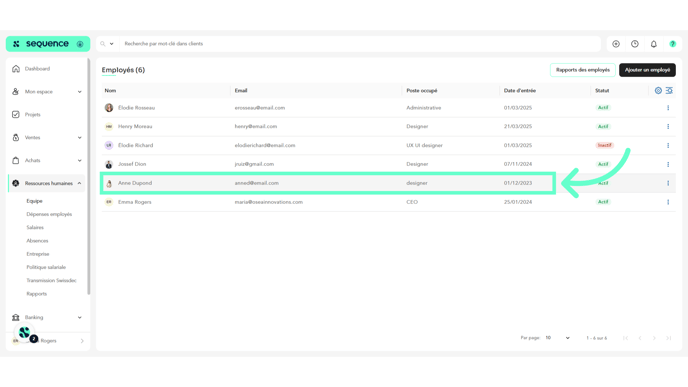Screen dimensions: 688x387
Task: Open the search scope dropdown arrow
Action: (x=111, y=44)
